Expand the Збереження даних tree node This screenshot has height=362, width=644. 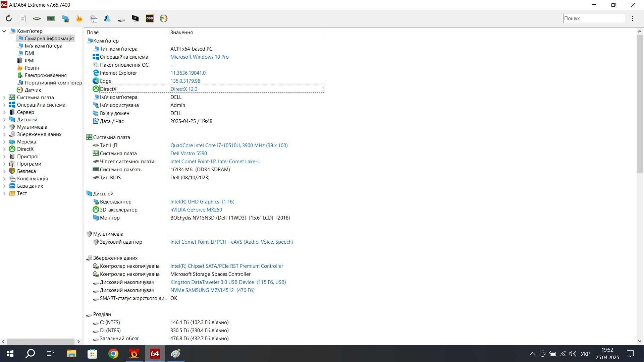tap(4, 134)
